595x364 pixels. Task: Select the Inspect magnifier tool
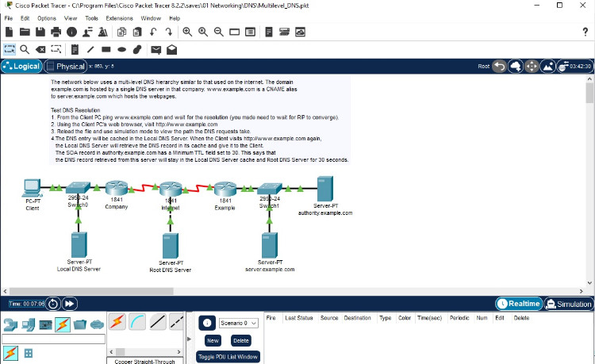(25, 49)
